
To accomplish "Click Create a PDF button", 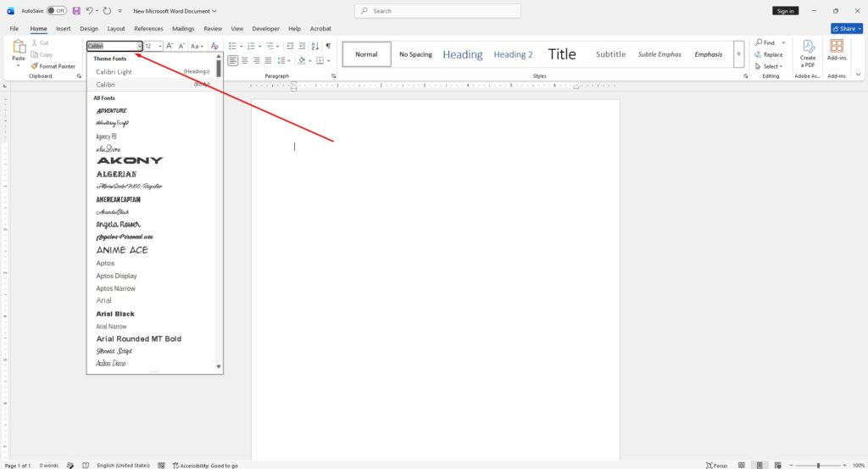I will 808,53.
